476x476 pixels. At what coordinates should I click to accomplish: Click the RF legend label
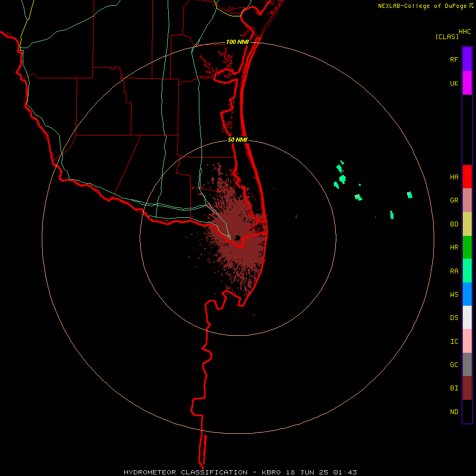tap(454, 60)
